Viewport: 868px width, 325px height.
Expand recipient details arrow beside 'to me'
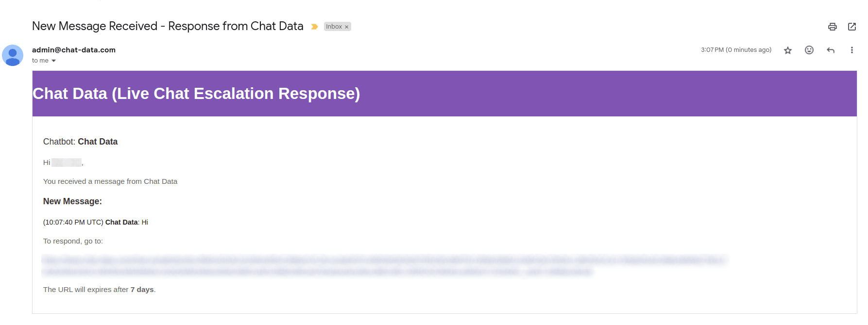[x=53, y=61]
